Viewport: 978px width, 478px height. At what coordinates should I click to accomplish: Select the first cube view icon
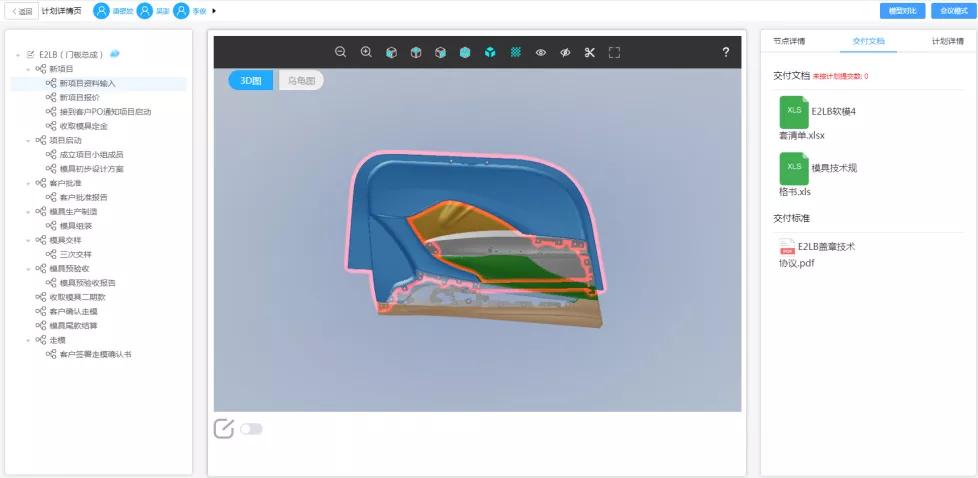click(391, 52)
